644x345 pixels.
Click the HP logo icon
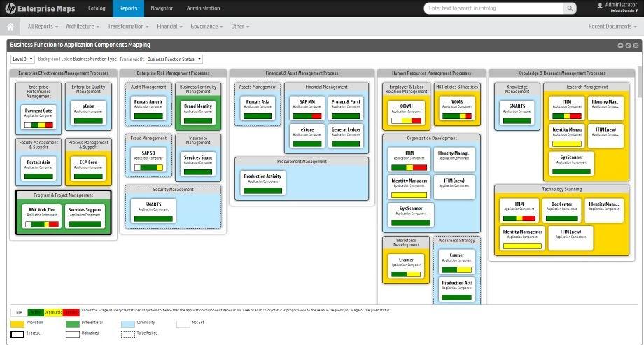(10, 8)
